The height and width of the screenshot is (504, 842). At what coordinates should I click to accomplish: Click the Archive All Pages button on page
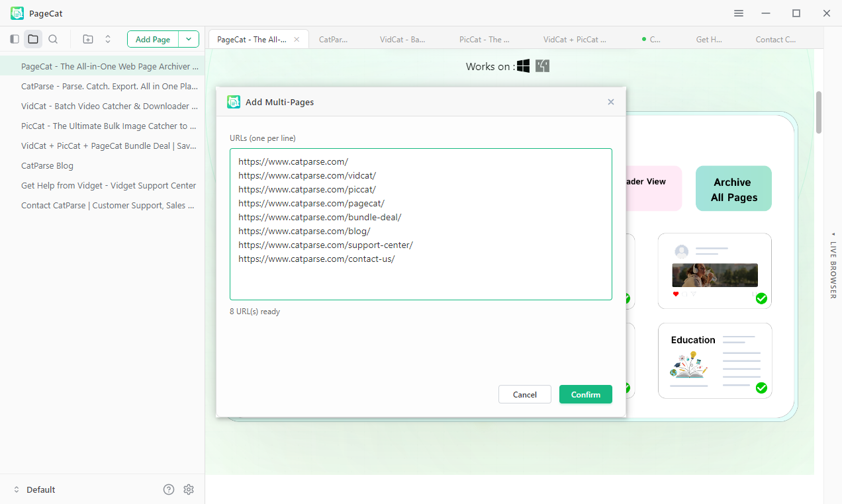(733, 189)
